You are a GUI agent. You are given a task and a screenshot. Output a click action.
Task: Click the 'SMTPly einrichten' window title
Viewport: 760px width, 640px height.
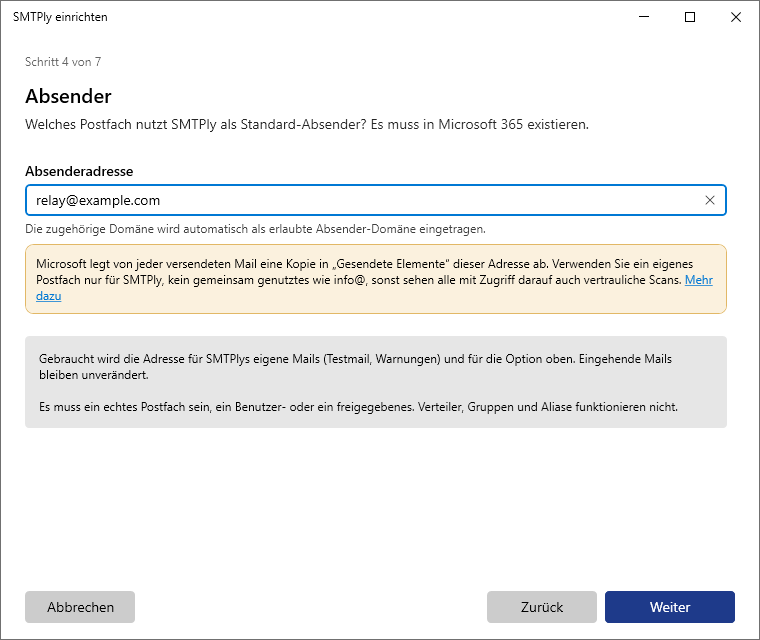[x=60, y=17]
